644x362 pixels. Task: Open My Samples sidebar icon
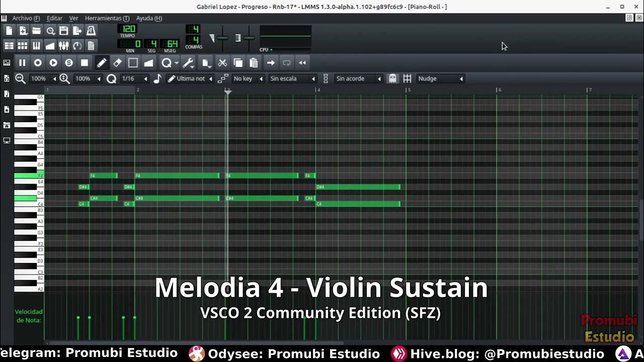click(x=7, y=94)
